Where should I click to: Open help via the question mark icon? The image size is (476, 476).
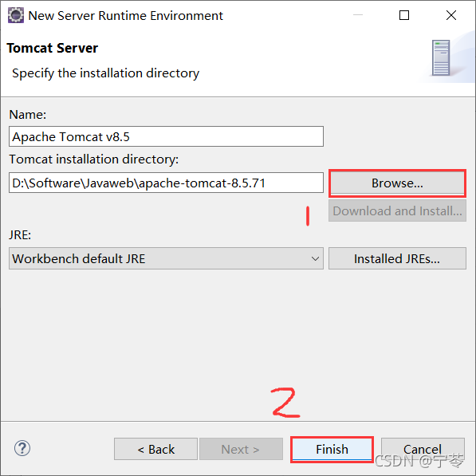22,448
